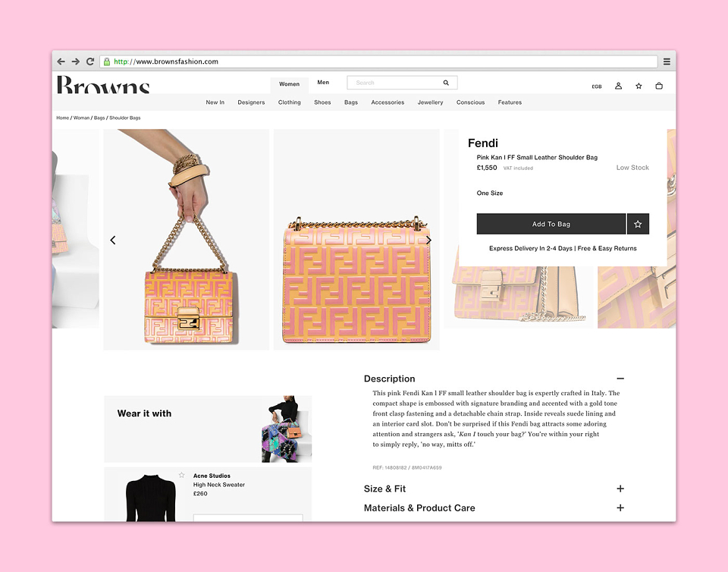The width and height of the screenshot is (728, 572).
Task: Go to Home breadcrumb link
Action: [63, 118]
